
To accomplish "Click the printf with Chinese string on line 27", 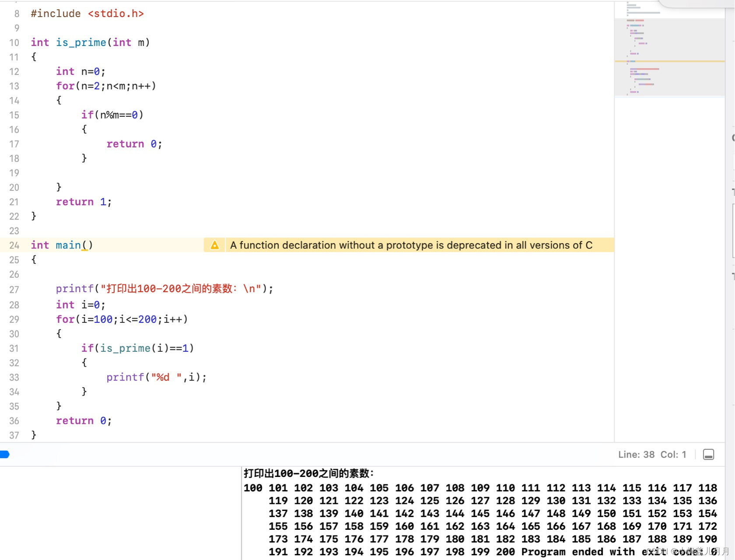I will (164, 289).
